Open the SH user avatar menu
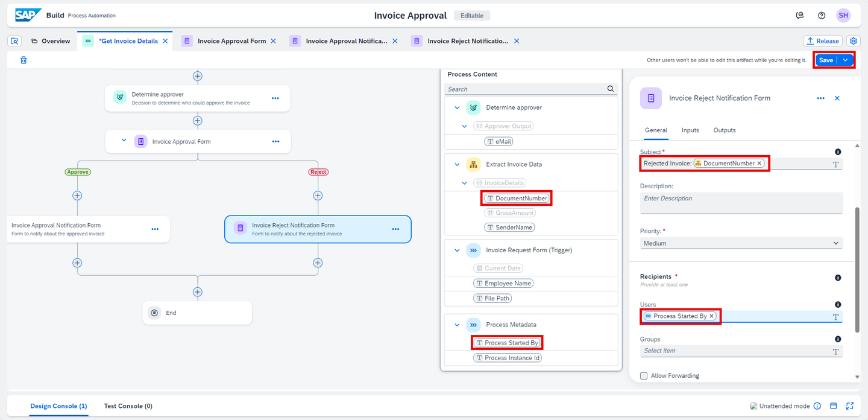The image size is (868, 420). [x=843, y=16]
